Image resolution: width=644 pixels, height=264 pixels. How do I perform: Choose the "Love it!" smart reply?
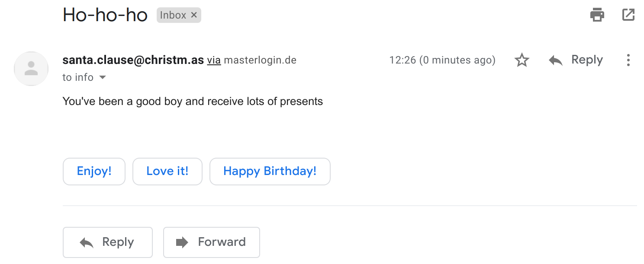(x=167, y=172)
